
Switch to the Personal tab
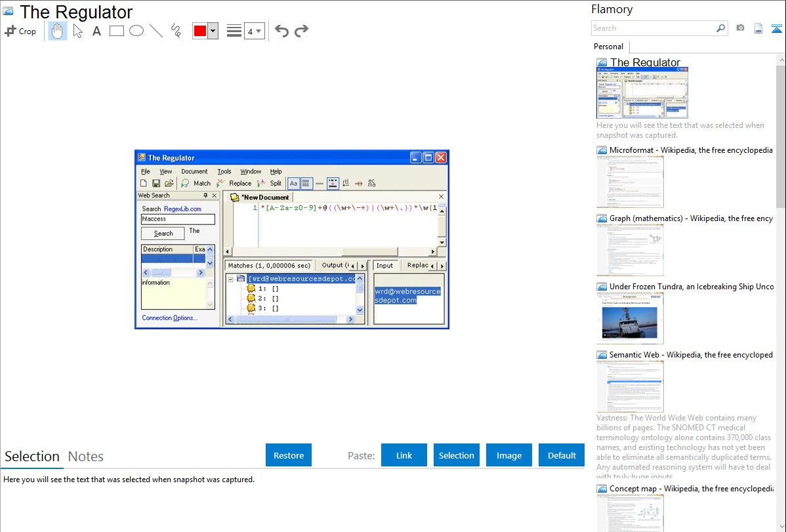coord(608,47)
